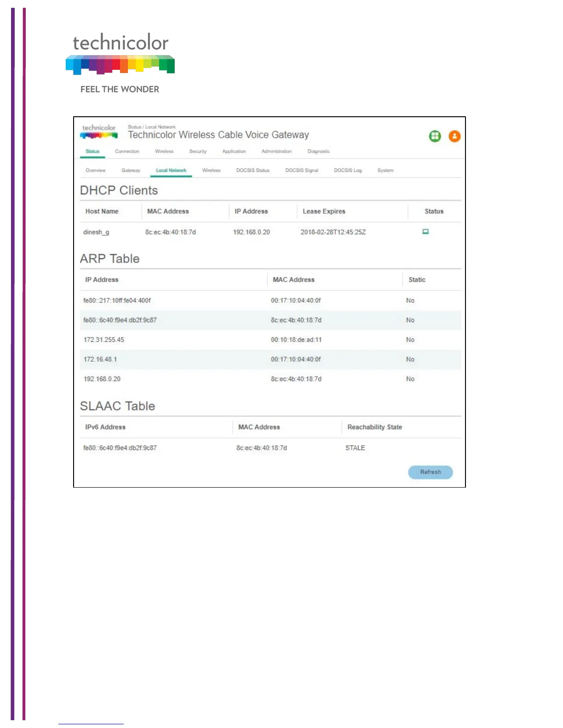
Task: Click the SLAAC Table heading
Action: pos(118,406)
